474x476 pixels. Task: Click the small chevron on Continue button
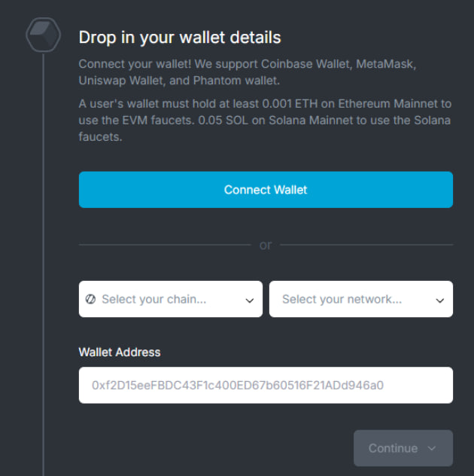(432, 448)
